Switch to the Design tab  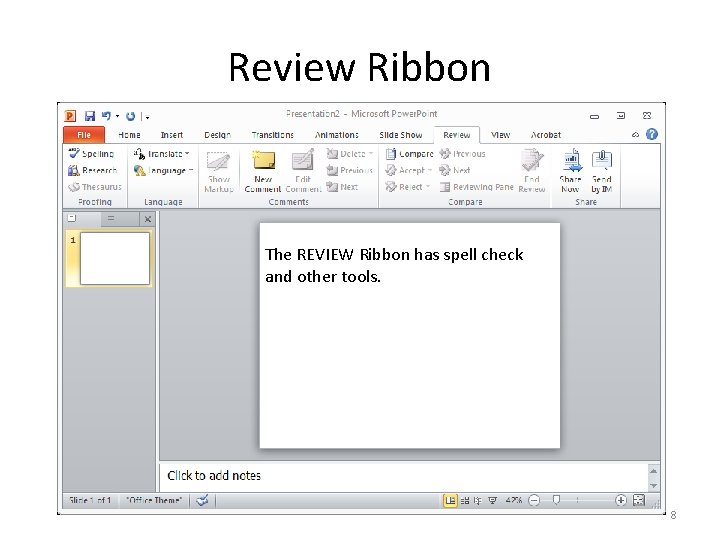point(218,135)
